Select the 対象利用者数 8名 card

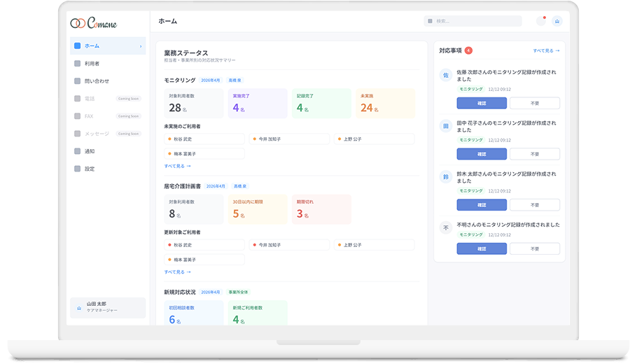tap(194, 209)
